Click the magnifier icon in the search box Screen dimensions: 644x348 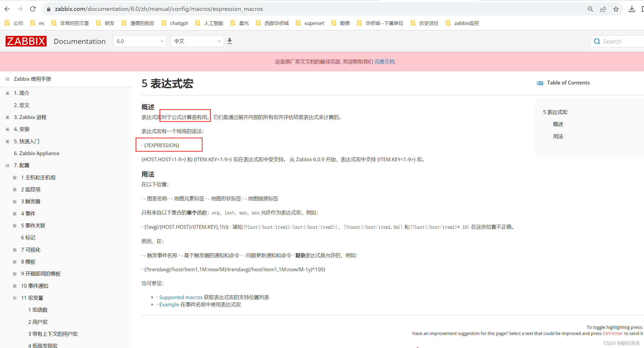click(x=597, y=41)
